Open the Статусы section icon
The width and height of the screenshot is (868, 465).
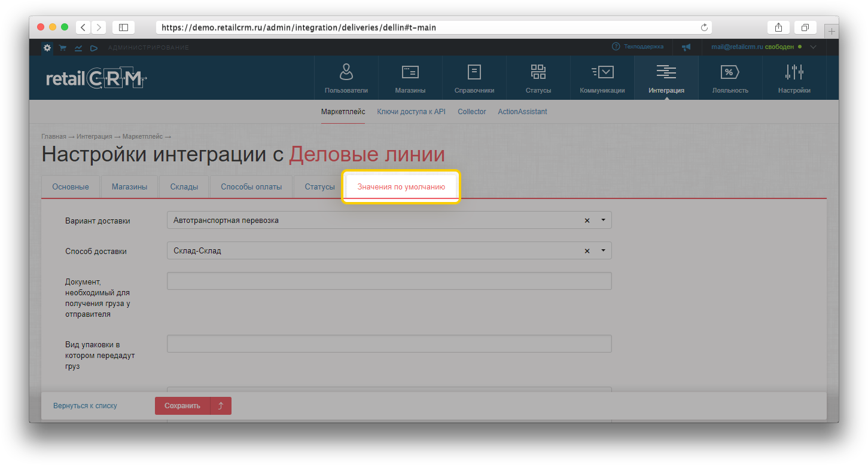point(538,72)
